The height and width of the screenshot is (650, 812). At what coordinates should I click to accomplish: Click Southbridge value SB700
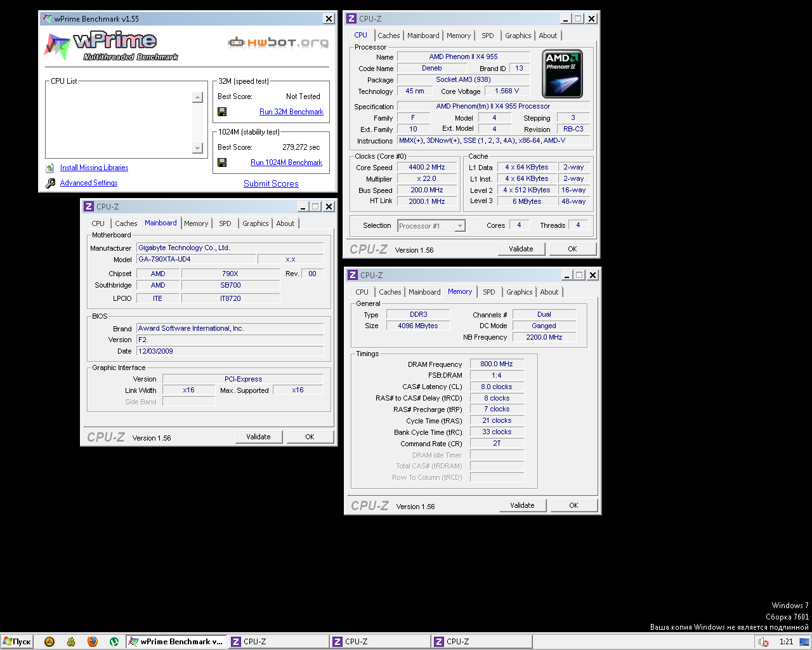[230, 286]
